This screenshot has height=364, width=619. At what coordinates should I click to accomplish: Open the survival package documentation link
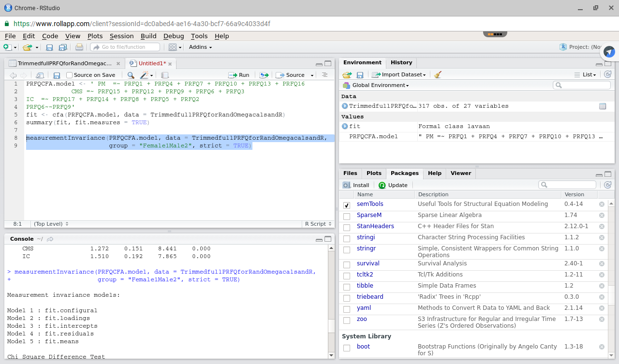tap(368, 263)
